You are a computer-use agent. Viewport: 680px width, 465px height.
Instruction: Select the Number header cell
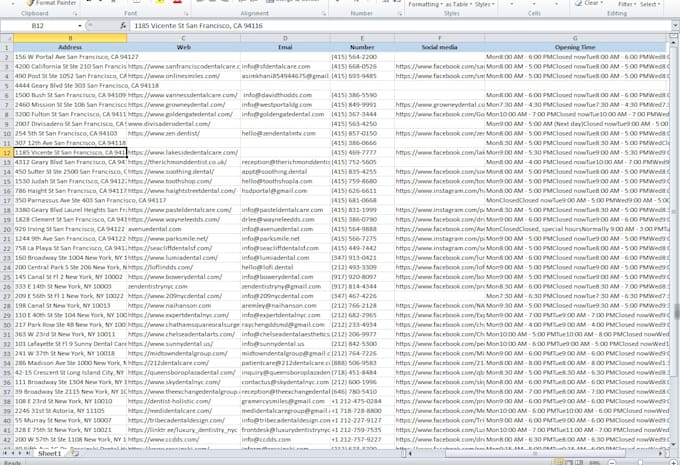pos(362,47)
